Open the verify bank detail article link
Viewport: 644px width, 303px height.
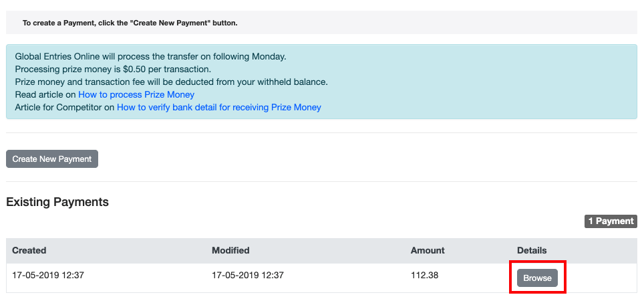(x=218, y=107)
